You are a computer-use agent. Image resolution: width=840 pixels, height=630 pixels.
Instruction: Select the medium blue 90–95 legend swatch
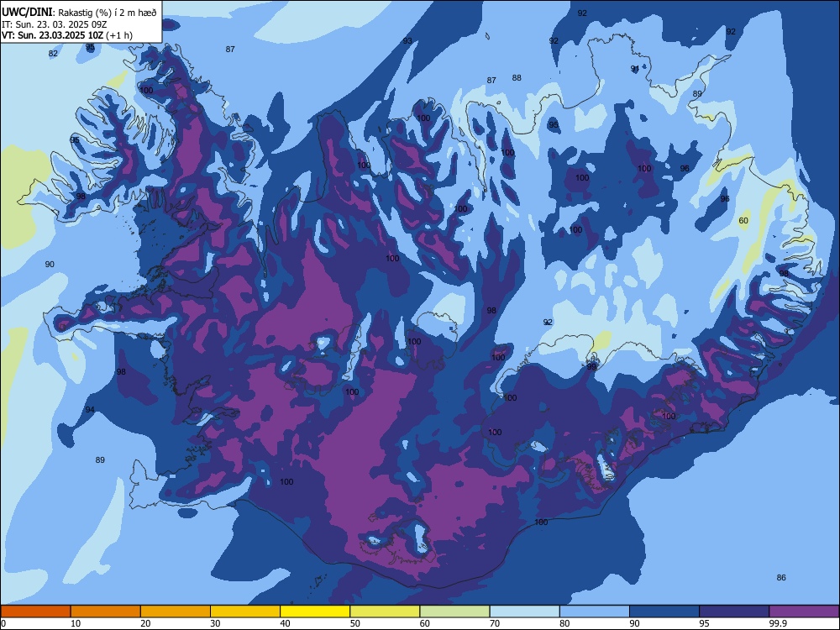[664, 612]
